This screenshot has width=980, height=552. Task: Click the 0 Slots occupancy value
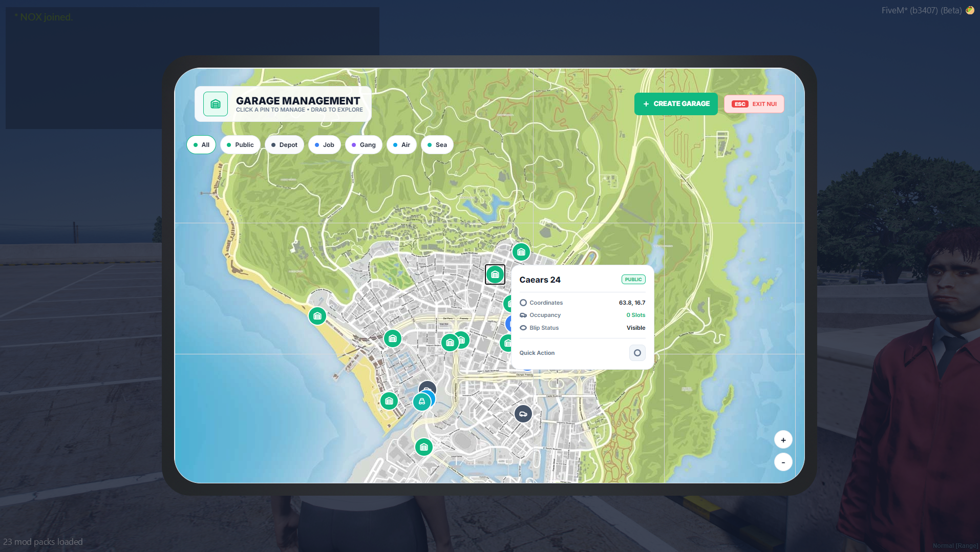(636, 315)
